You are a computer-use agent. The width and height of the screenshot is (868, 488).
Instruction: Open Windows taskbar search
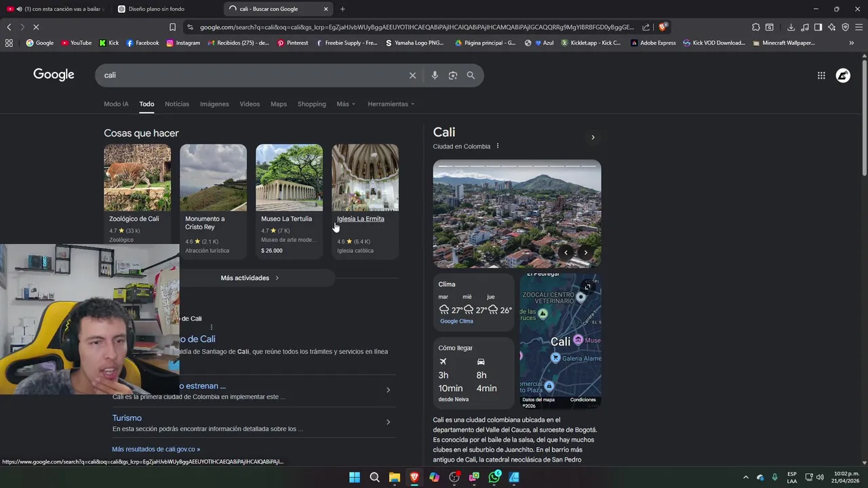click(374, 477)
